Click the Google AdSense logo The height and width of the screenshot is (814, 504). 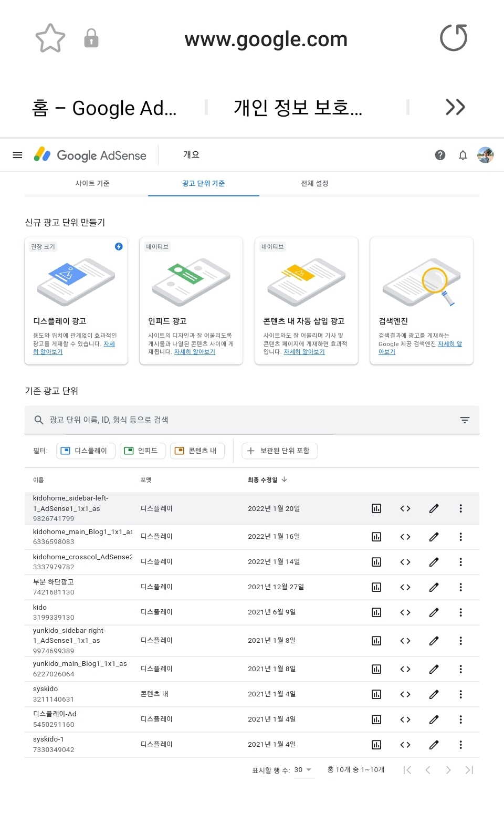[x=90, y=155]
